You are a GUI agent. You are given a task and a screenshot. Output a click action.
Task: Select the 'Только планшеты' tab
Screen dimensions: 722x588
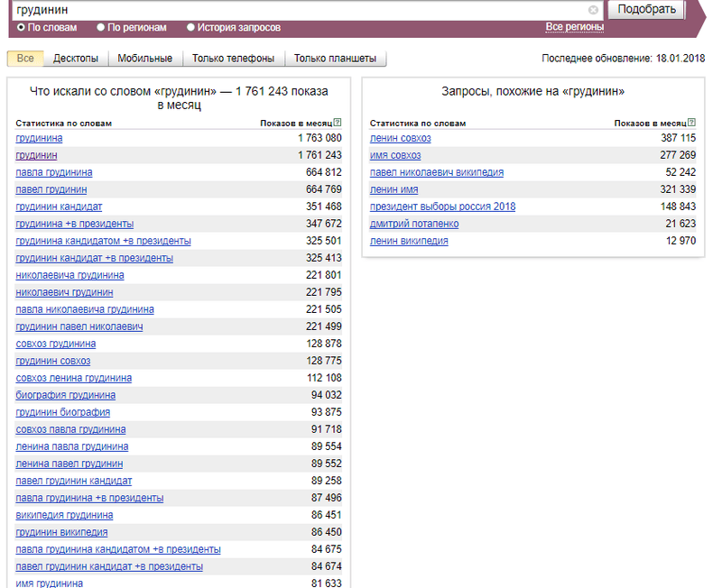tap(335, 59)
